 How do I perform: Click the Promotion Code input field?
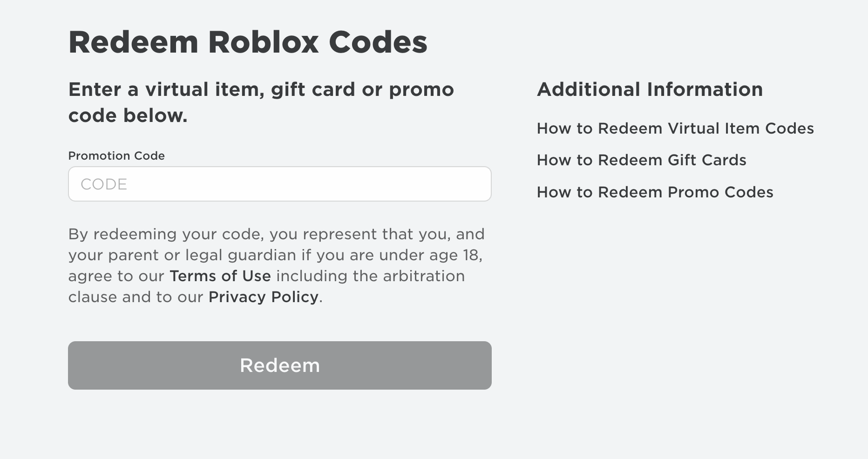[279, 184]
